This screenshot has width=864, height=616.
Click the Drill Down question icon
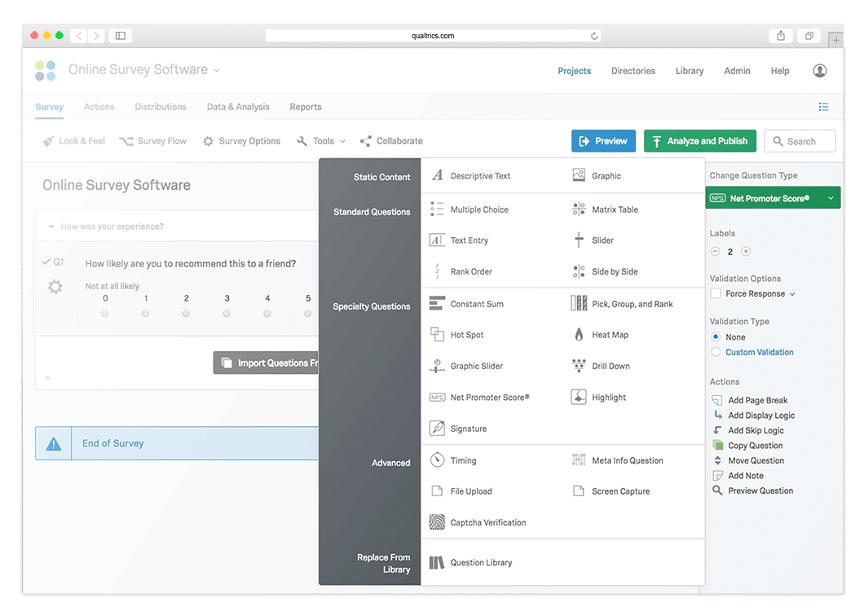pos(579,366)
